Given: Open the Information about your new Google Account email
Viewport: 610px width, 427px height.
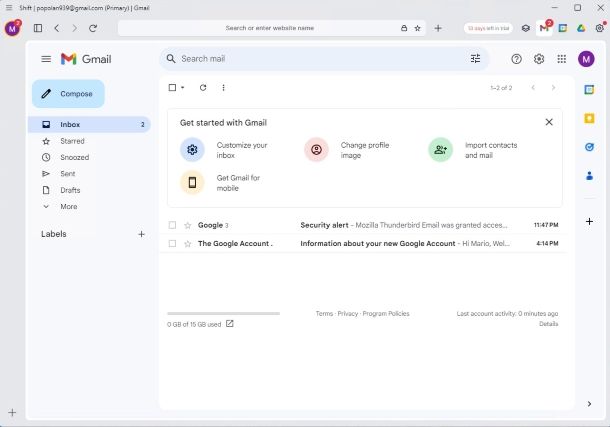Looking at the screenshot, I should coord(364,243).
